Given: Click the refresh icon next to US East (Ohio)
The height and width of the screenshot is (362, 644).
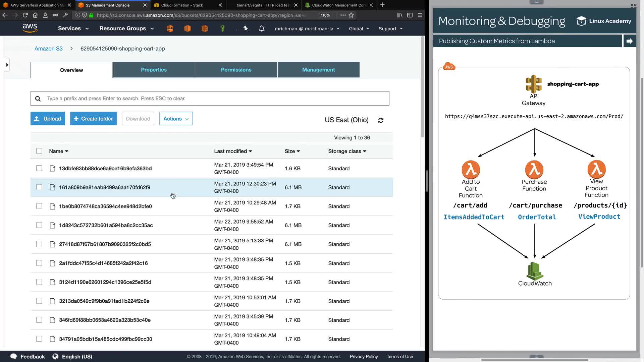Looking at the screenshot, I should (381, 120).
